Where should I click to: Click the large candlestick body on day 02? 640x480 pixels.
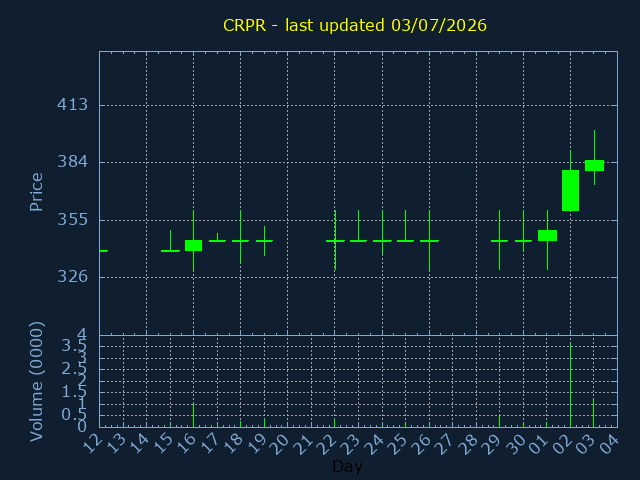pos(570,190)
